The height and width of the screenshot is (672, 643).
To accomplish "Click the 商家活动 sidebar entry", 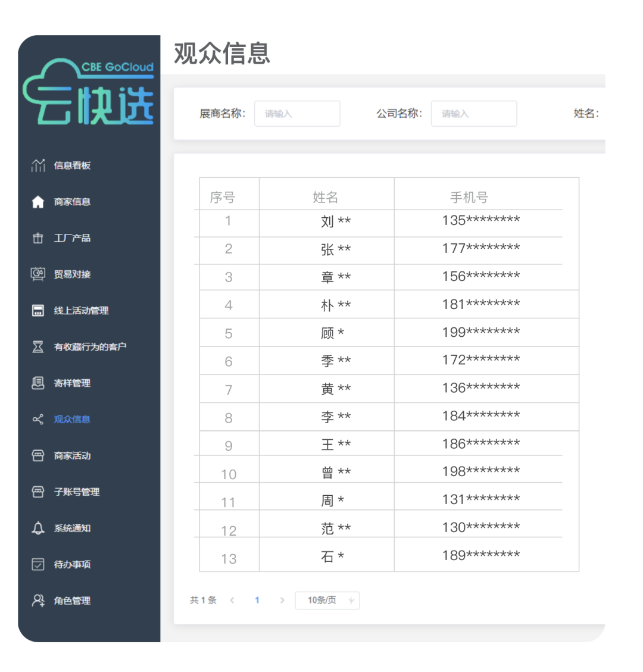I will pos(39,455).
